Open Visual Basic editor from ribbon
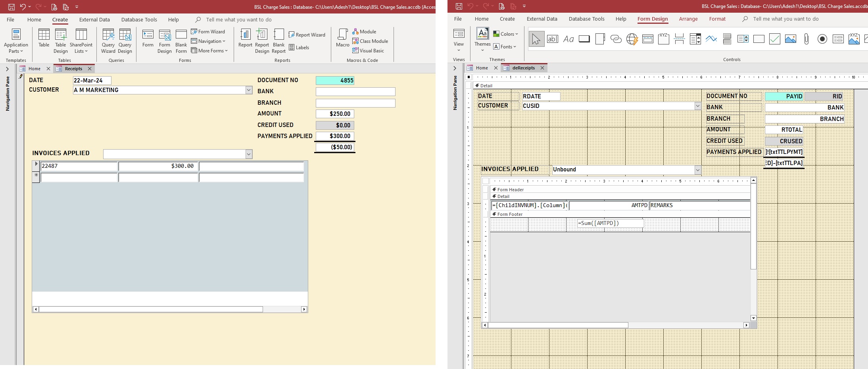This screenshot has width=868, height=369. point(368,51)
